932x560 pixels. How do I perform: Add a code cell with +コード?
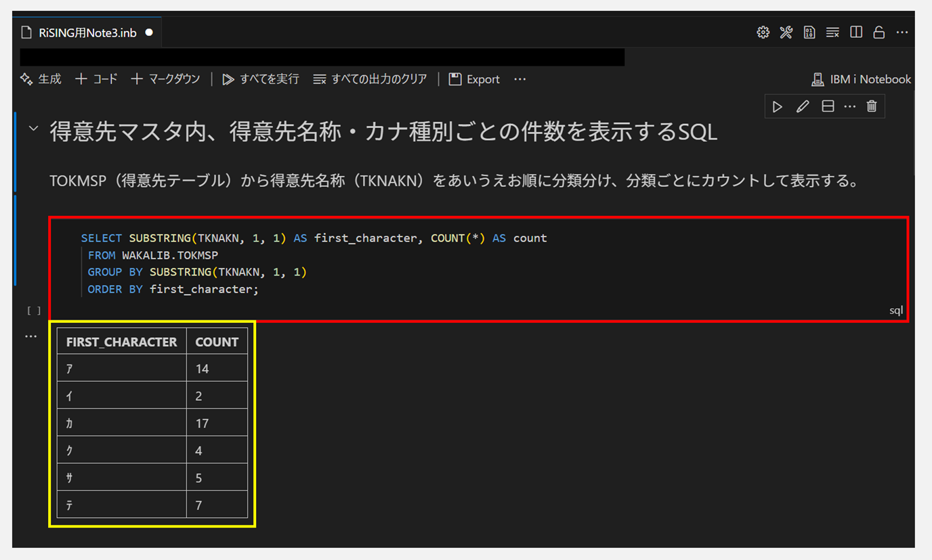(96, 79)
